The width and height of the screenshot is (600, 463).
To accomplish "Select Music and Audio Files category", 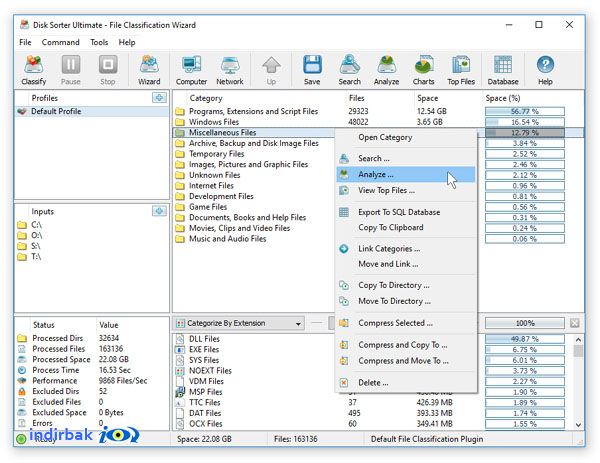I will tap(228, 239).
